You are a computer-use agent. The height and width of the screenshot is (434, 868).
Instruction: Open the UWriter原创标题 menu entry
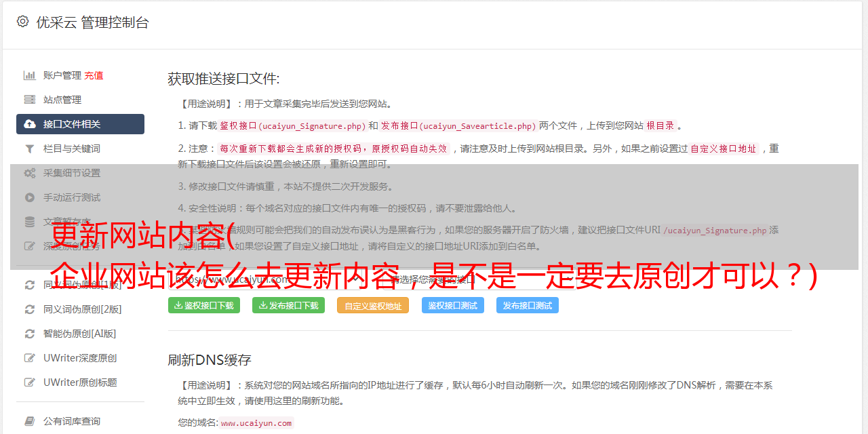[80, 382]
